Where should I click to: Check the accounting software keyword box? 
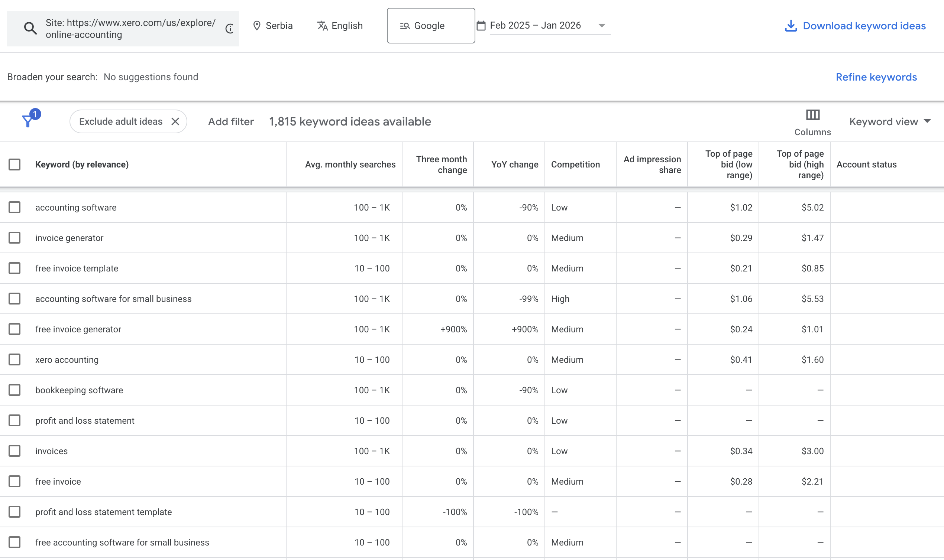pos(15,207)
